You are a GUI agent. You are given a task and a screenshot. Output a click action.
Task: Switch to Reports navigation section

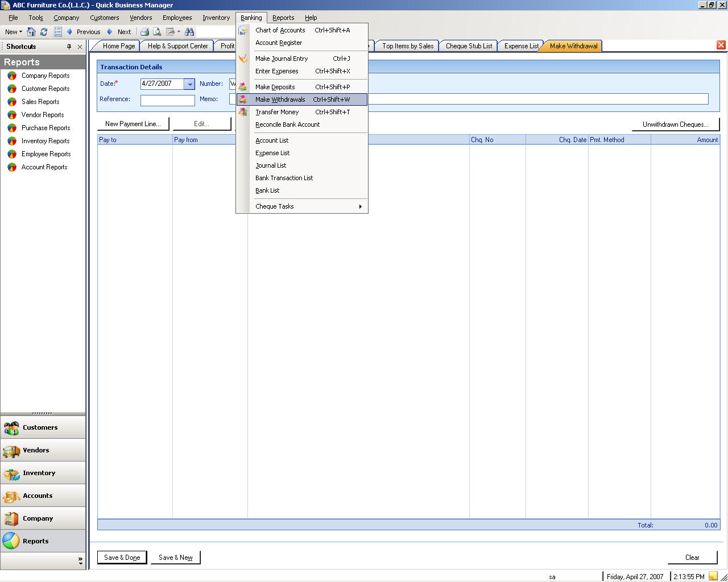[x=43, y=541]
